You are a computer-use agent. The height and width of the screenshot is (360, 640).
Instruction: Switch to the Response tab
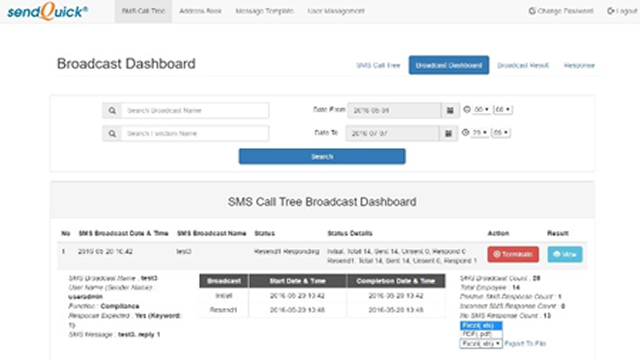(x=579, y=65)
